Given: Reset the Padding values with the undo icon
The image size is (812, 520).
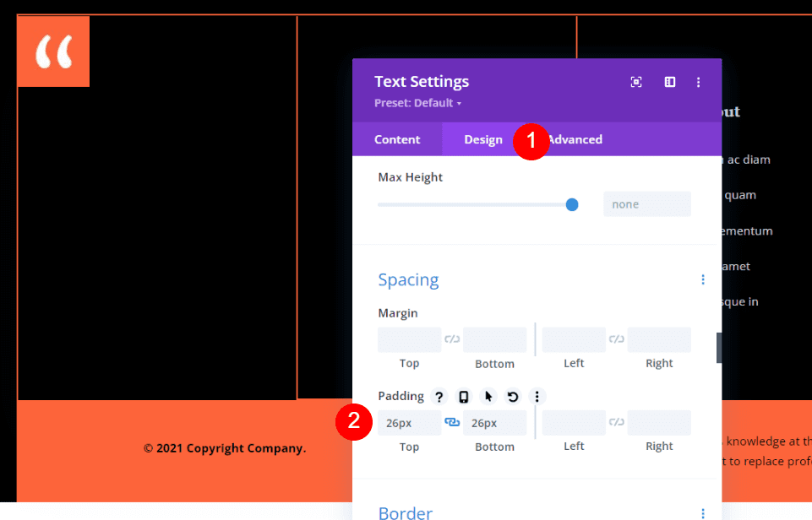Looking at the screenshot, I should [x=512, y=396].
